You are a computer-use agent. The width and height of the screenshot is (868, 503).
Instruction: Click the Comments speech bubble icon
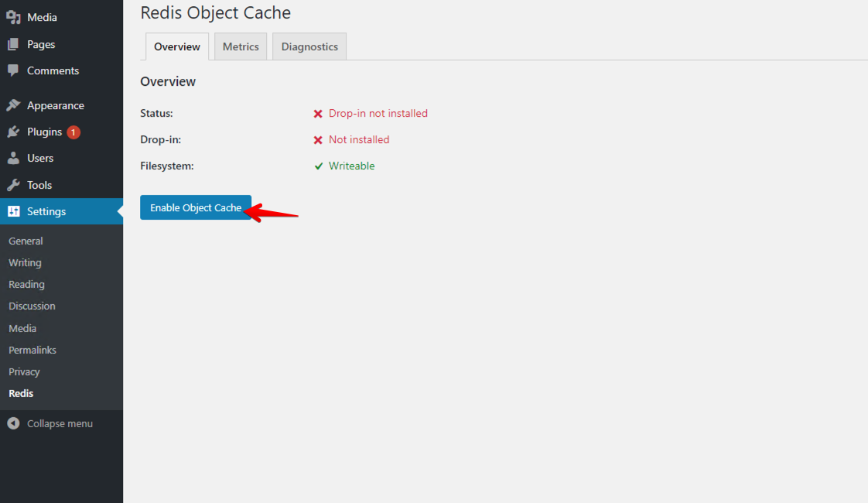click(x=13, y=71)
